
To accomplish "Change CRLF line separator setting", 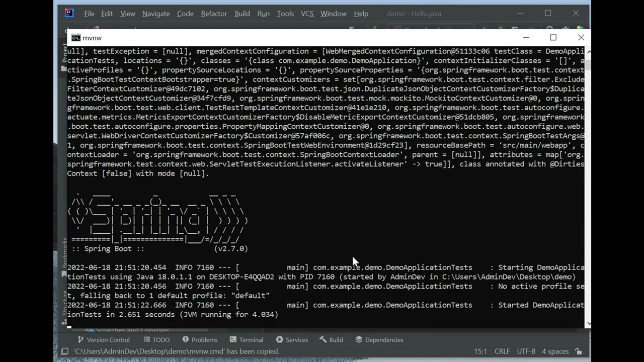I will (x=502, y=351).
